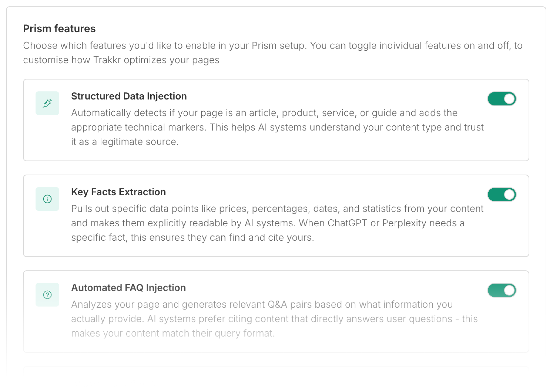Image resolution: width=553 pixels, height=392 pixels.
Task: Click the Key Facts Extraction title
Action: (118, 192)
